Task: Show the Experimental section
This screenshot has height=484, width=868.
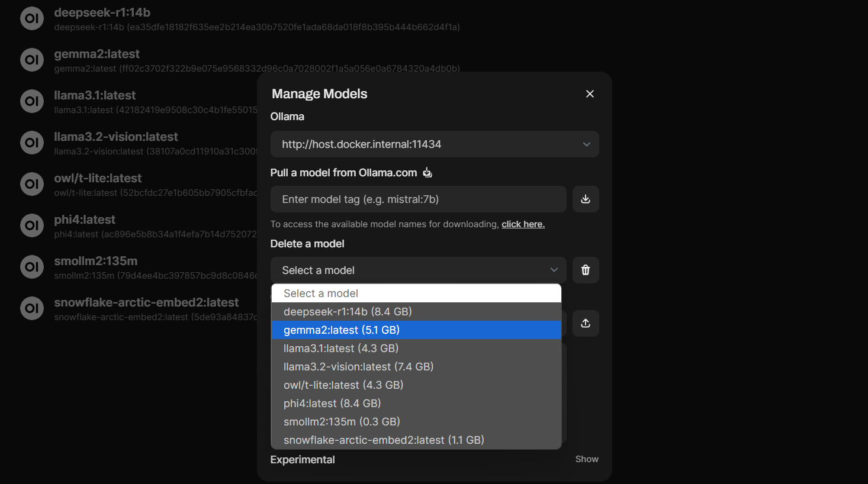Action: coord(586,459)
